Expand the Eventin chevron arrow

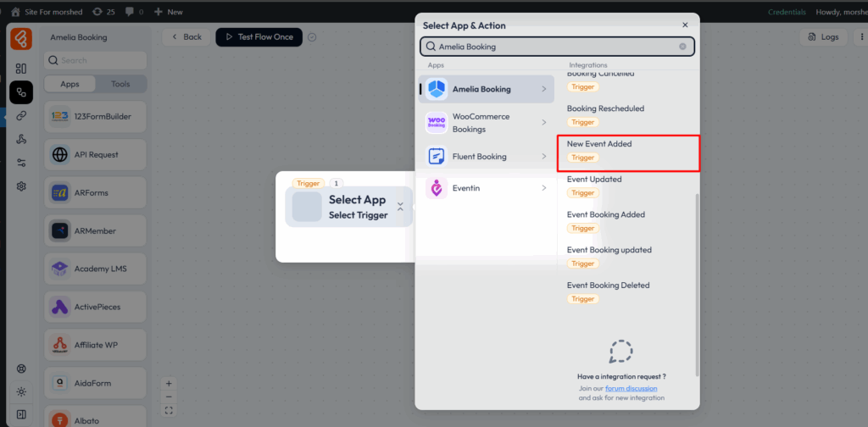(544, 188)
